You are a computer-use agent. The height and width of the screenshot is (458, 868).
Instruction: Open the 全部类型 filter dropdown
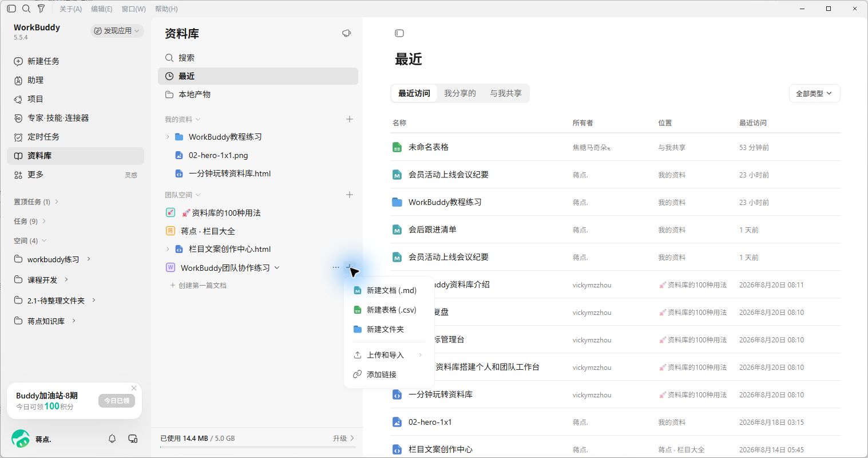(814, 93)
